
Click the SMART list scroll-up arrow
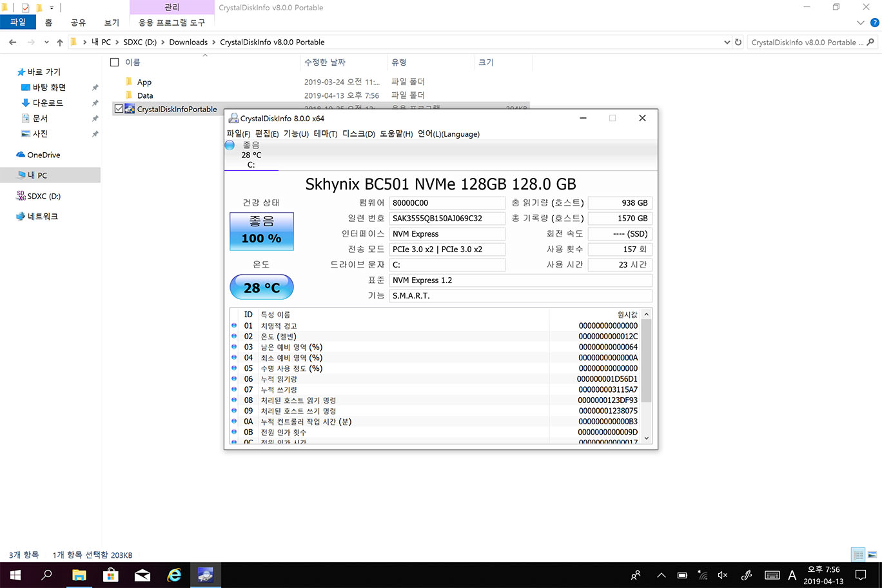pos(647,314)
